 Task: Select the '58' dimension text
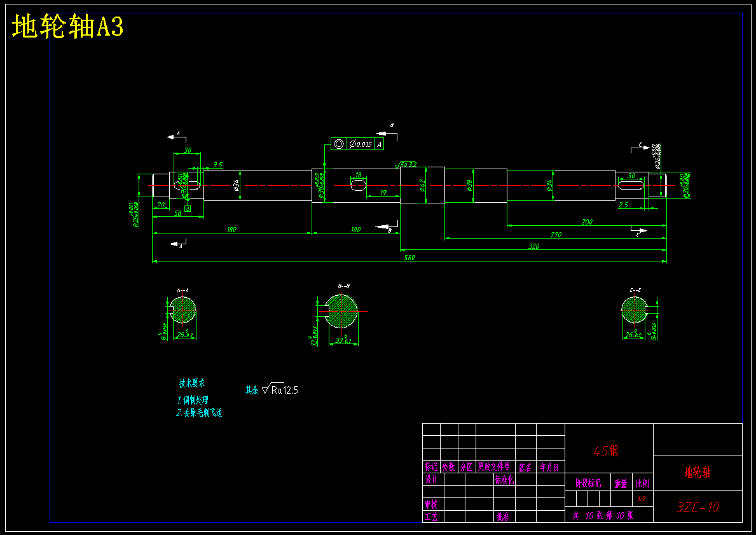(177, 213)
